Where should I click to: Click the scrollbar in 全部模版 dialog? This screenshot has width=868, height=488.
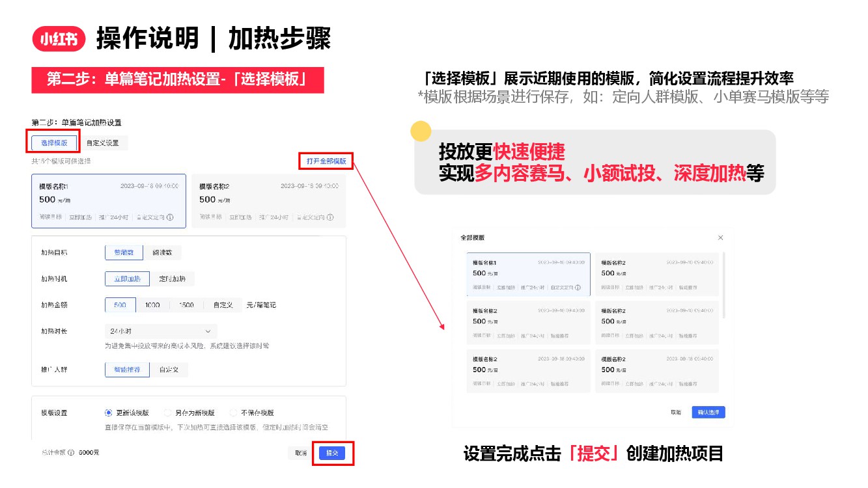pos(724,286)
